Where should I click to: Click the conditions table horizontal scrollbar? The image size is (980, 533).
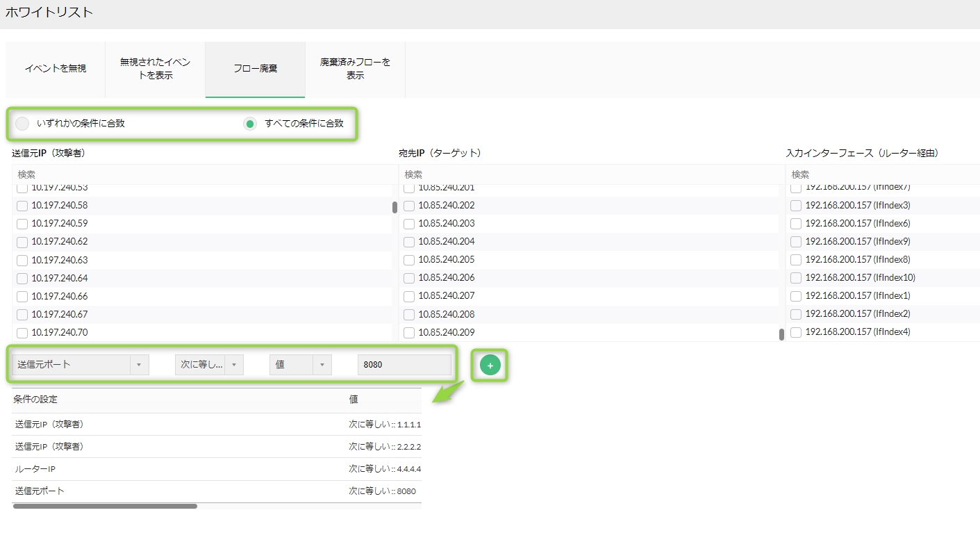point(105,506)
